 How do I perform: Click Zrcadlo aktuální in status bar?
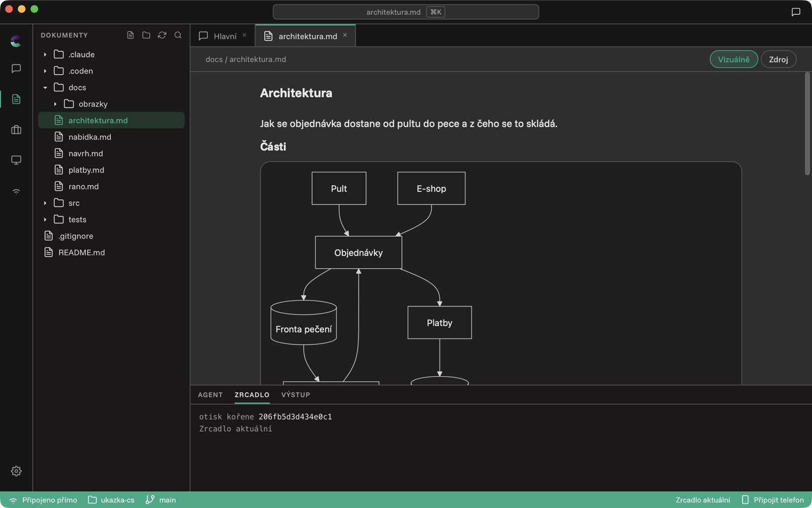click(702, 500)
